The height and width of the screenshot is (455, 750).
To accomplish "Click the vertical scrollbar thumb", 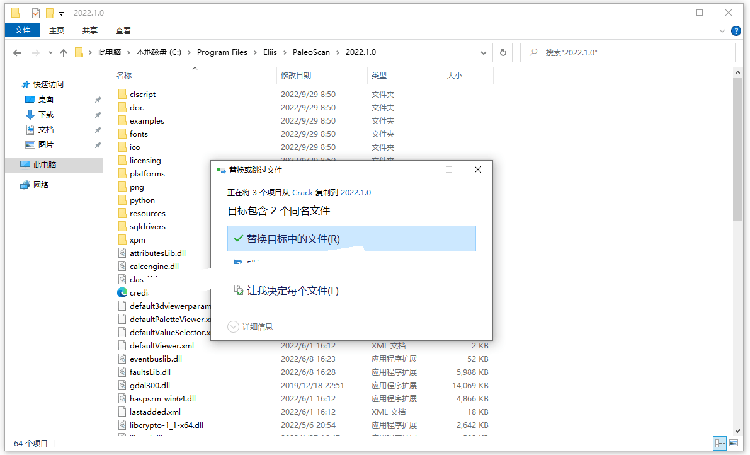I will [x=737, y=148].
